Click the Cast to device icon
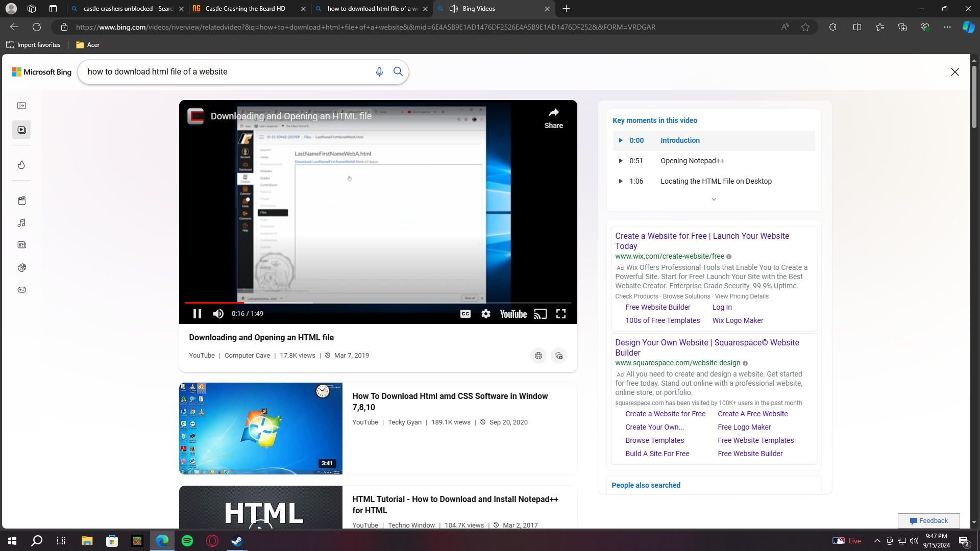This screenshot has height=551, width=980. click(540, 314)
